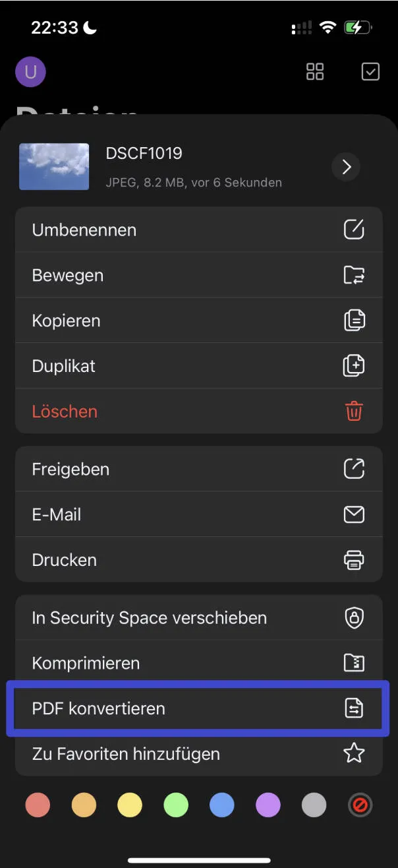Image resolution: width=398 pixels, height=868 pixels.
Task: Toggle the favorites star for DSCF1019
Action: coord(355,753)
